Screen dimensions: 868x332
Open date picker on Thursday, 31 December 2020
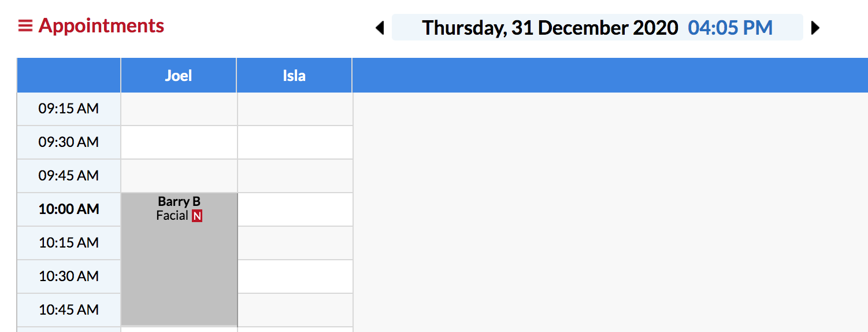(550, 28)
